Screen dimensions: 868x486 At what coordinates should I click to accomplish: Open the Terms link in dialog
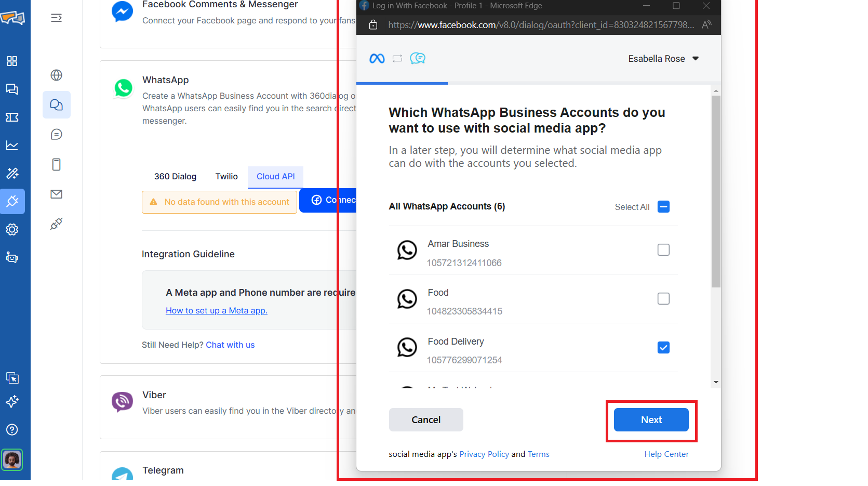(x=539, y=454)
